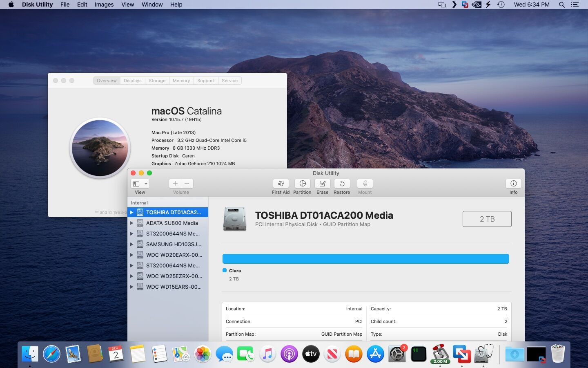Screen dimensions: 588x368
Task: Open the File menu
Action: pyautogui.click(x=65, y=4)
